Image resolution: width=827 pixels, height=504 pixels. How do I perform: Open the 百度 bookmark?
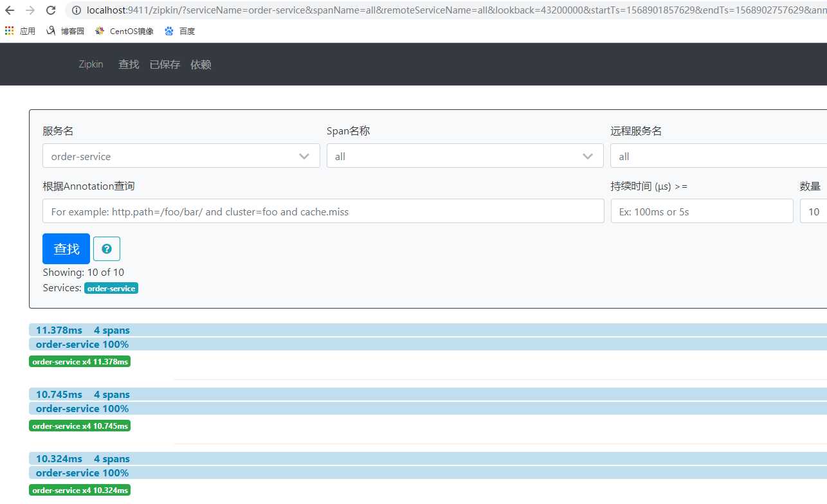coord(179,31)
